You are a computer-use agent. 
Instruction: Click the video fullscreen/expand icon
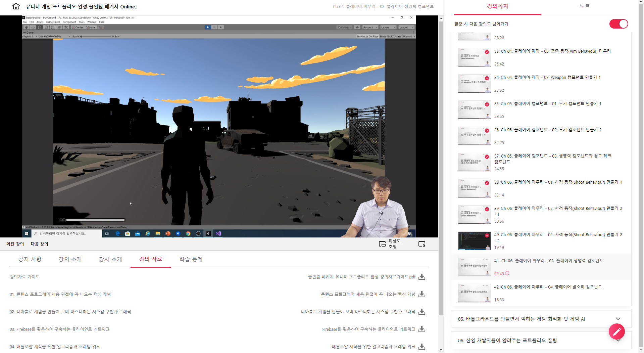(x=422, y=244)
